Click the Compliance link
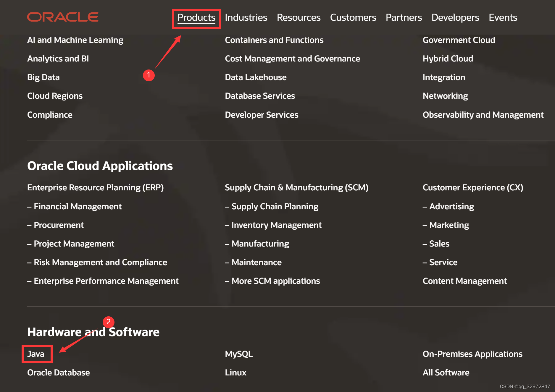The image size is (555, 392). point(50,115)
